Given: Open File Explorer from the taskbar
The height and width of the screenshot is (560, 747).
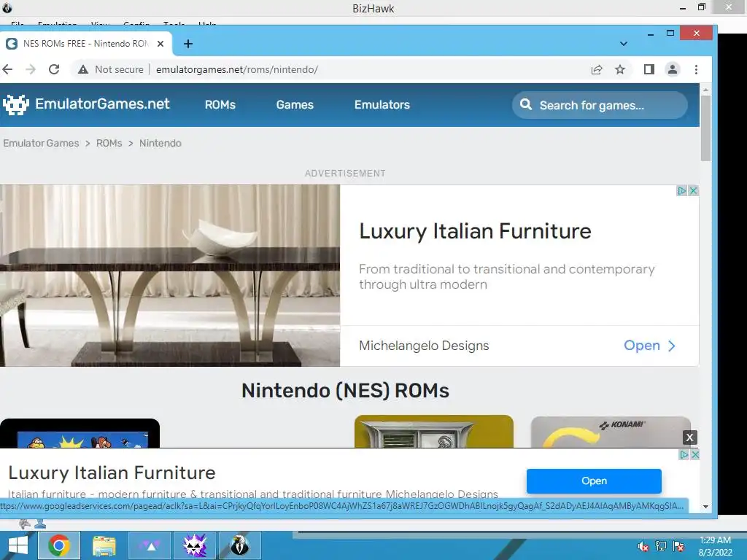Looking at the screenshot, I should (104, 545).
